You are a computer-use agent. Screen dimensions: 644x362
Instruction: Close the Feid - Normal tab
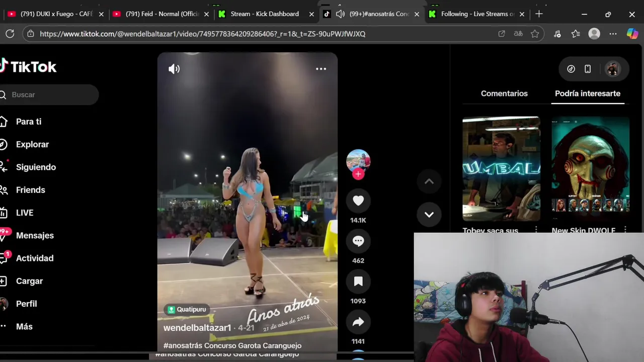206,14
